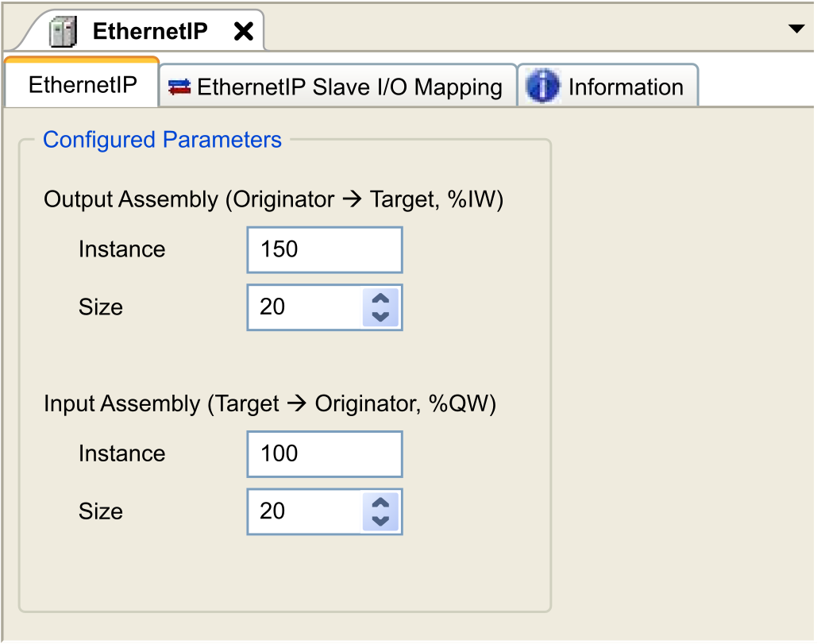
Task: Select the EthernetIP document title text
Action: (x=150, y=31)
